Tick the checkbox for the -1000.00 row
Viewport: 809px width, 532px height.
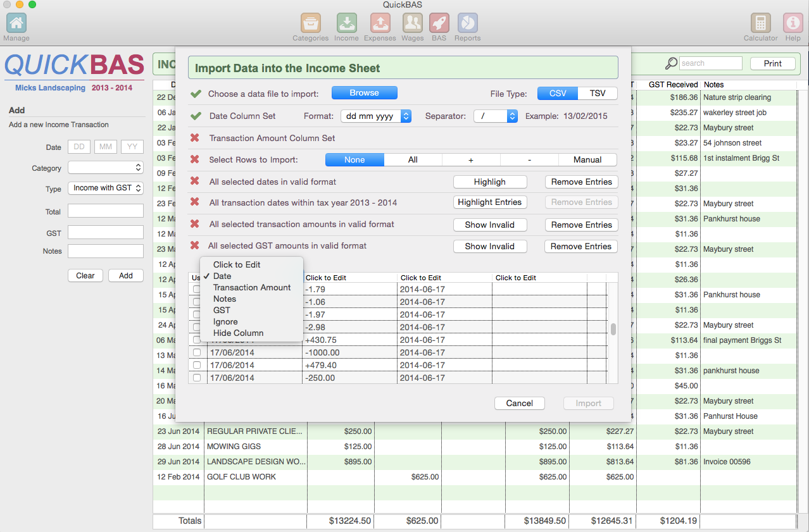click(197, 352)
